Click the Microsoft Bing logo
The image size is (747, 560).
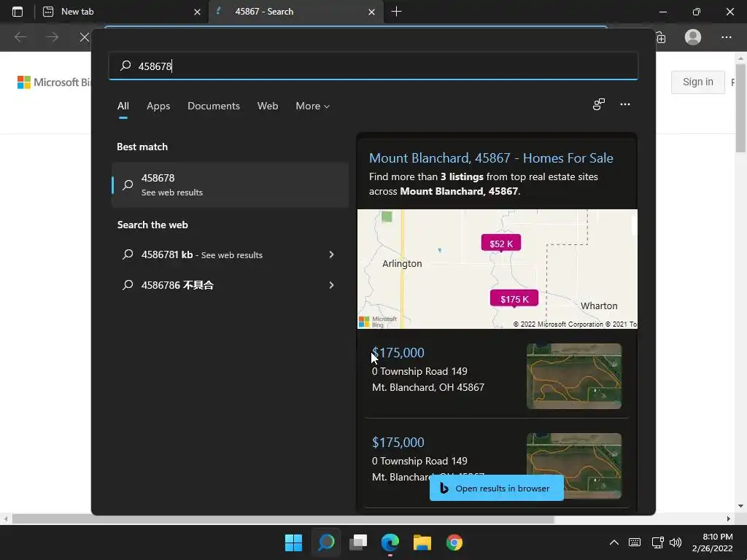coord(53,82)
